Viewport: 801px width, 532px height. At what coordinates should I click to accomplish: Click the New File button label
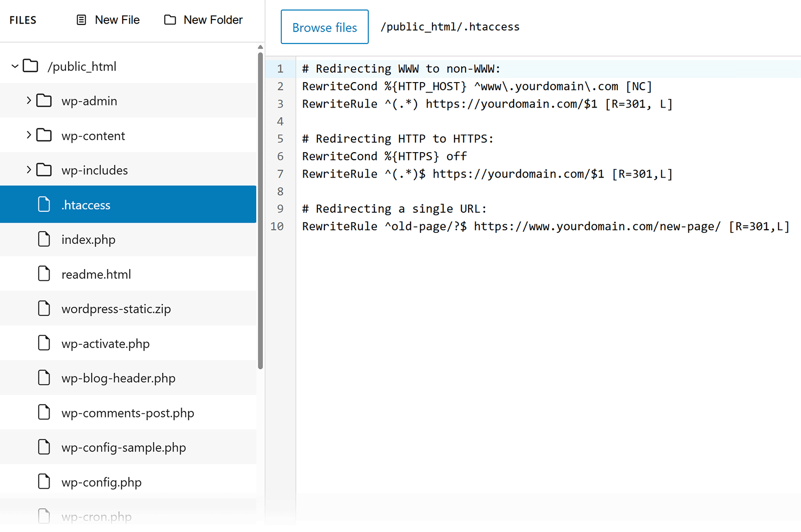pyautogui.click(x=117, y=20)
